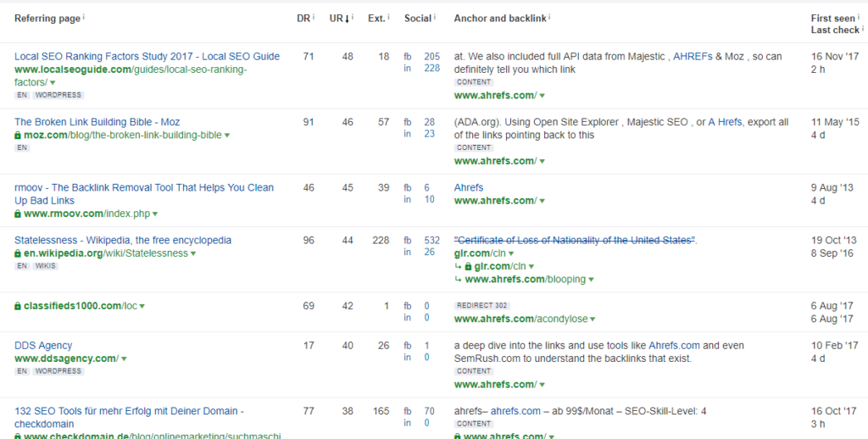Select first seen date 16 Nov '17

coord(835,57)
